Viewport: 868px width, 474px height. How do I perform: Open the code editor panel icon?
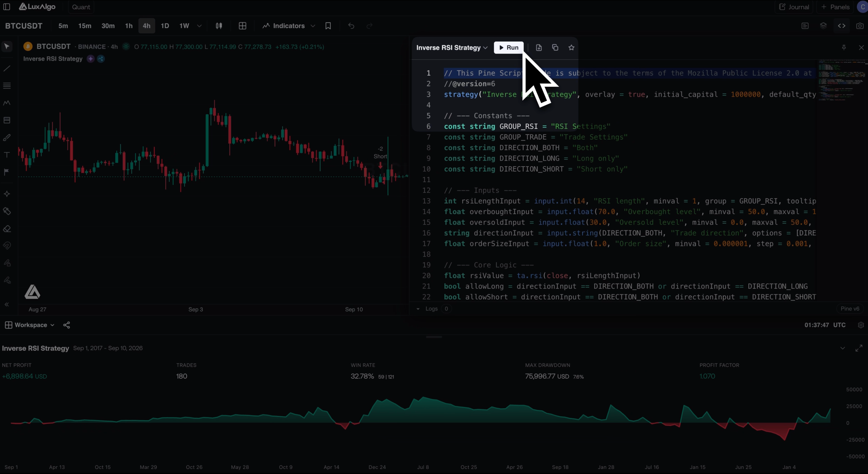(841, 26)
